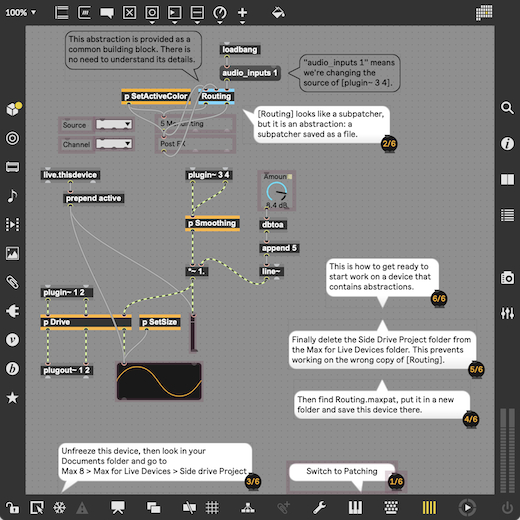Image resolution: width=520 pixels, height=520 pixels.
Task: Open the audio notes icon in sidebar
Action: point(12,196)
